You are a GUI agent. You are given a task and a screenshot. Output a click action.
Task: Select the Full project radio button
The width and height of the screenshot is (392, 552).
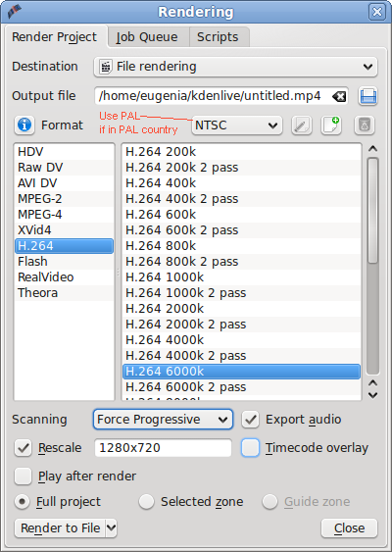pos(22,502)
